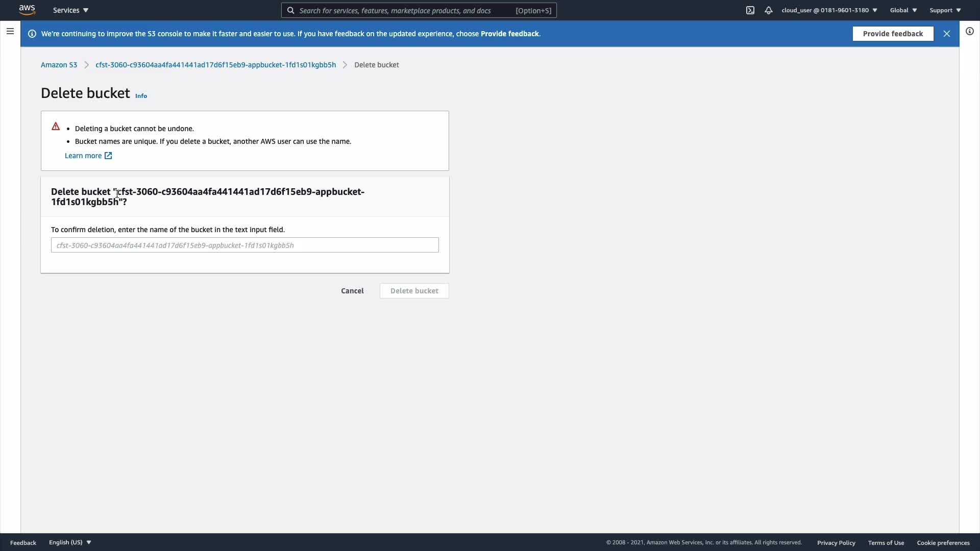Open the info panel icon at right edge
Viewport: 980px width, 551px height.
point(969,32)
